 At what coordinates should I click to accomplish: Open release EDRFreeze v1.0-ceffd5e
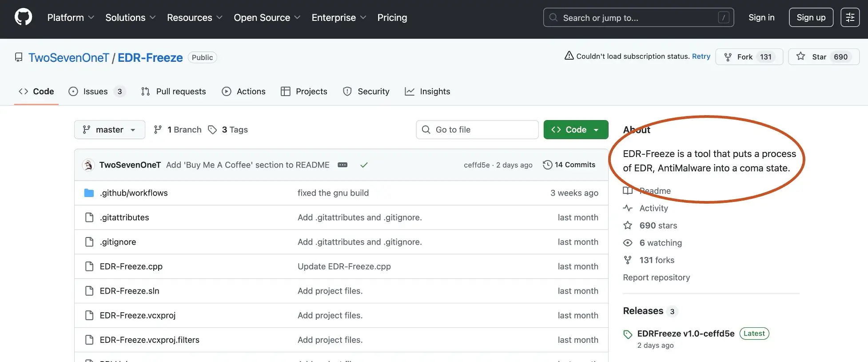coord(685,334)
